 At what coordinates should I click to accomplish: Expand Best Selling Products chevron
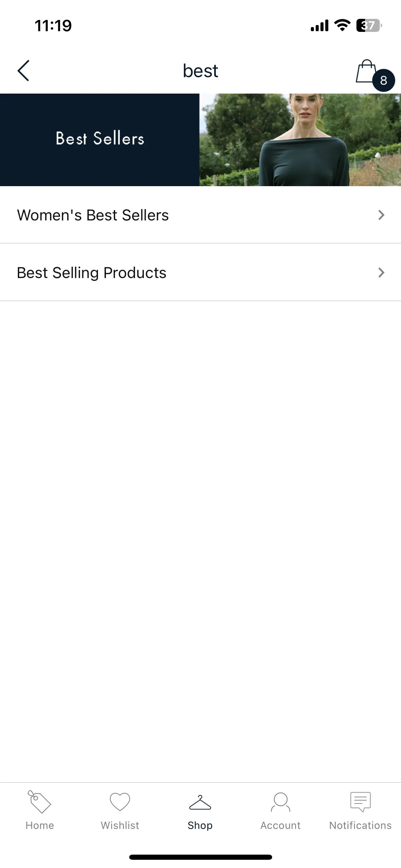coord(381,273)
